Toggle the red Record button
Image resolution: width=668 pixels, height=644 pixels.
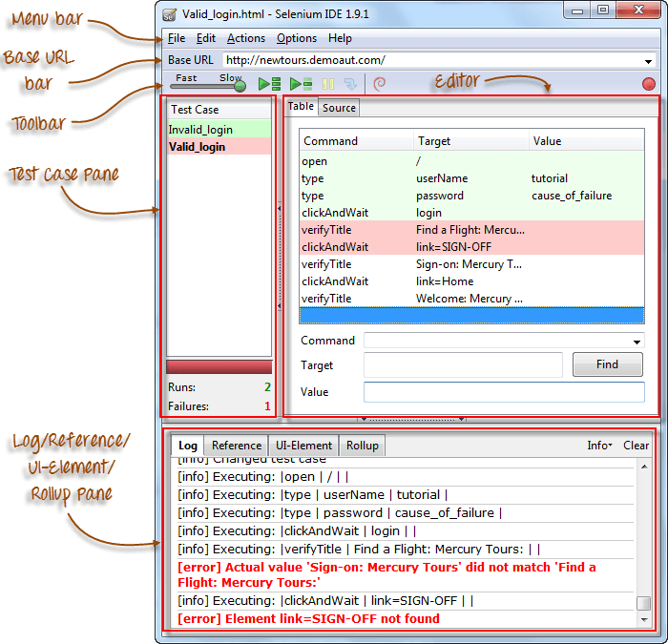(x=649, y=84)
